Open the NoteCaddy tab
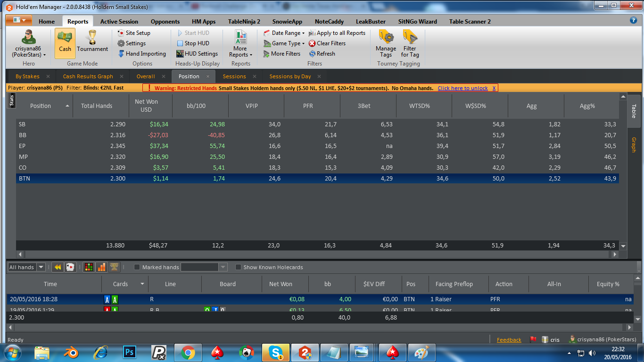 tap(329, 21)
